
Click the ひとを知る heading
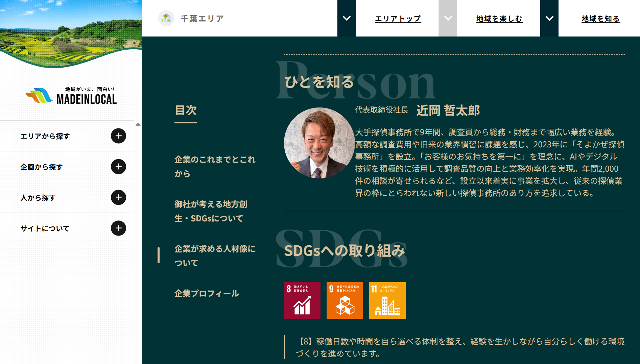[x=319, y=82]
